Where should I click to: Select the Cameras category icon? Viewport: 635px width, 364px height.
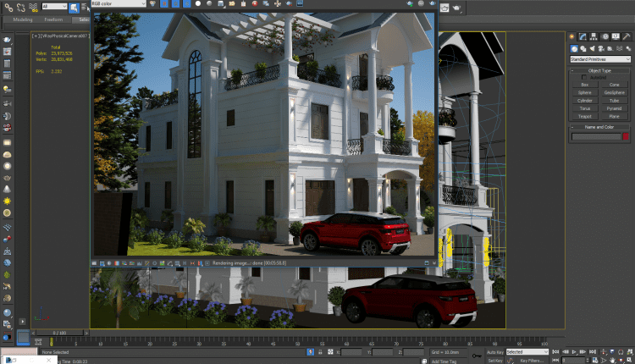click(x=601, y=48)
